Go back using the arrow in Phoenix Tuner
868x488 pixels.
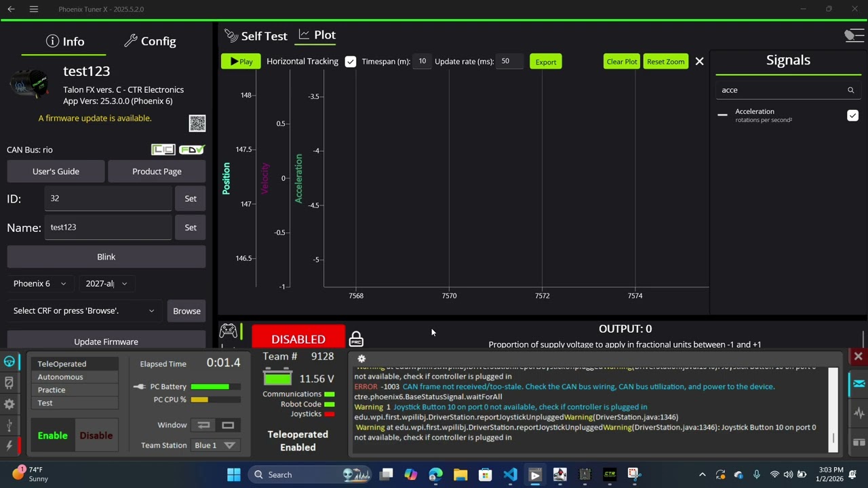tap(11, 9)
